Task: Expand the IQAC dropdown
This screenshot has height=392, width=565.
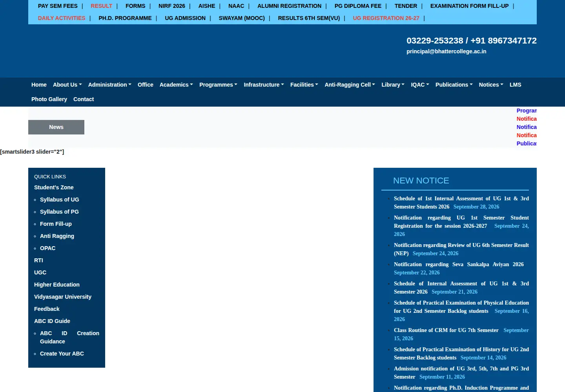Action: tap(420, 85)
